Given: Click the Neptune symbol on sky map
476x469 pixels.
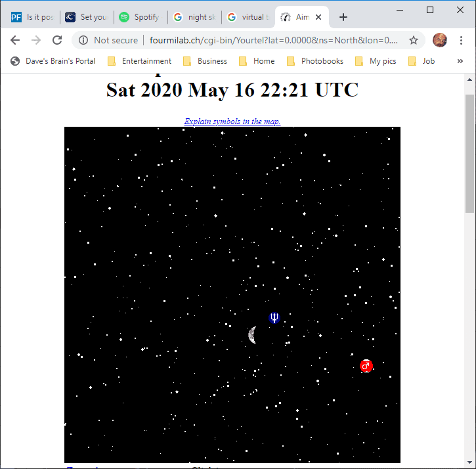Looking at the screenshot, I should click(274, 318).
